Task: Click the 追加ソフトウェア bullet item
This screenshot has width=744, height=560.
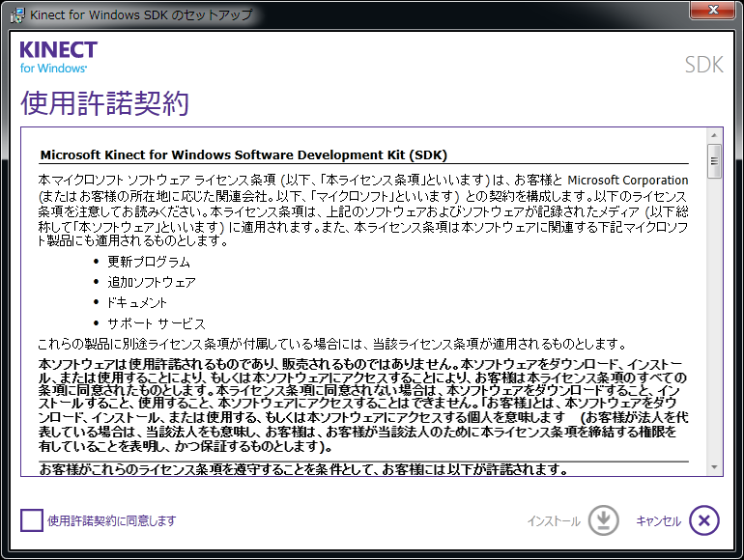Action: click(152, 282)
